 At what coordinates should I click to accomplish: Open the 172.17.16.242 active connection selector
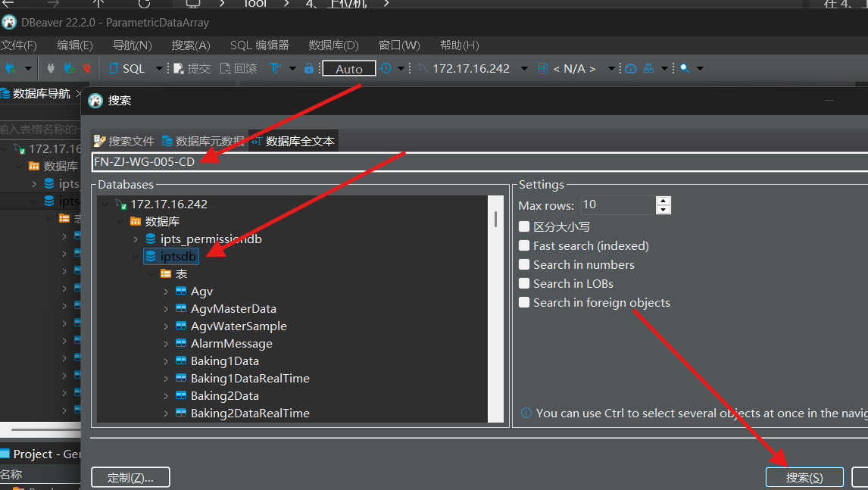pyautogui.click(x=472, y=69)
